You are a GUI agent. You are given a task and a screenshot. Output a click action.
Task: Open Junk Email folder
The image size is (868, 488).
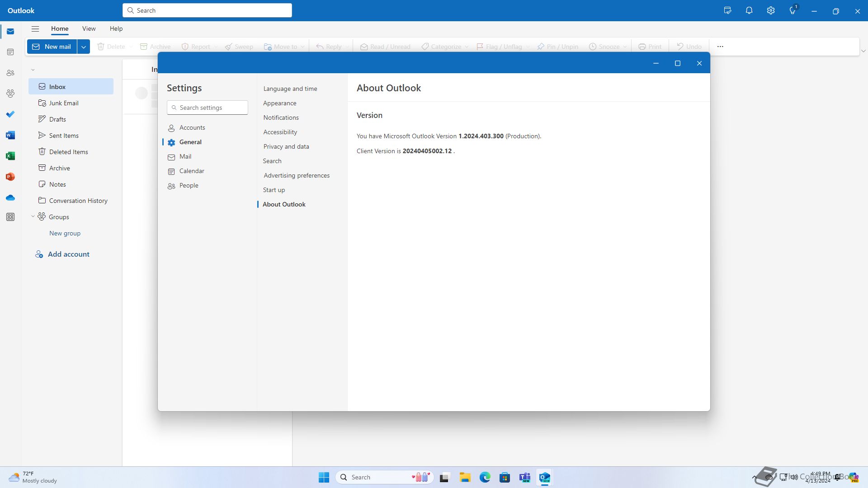pos(64,103)
